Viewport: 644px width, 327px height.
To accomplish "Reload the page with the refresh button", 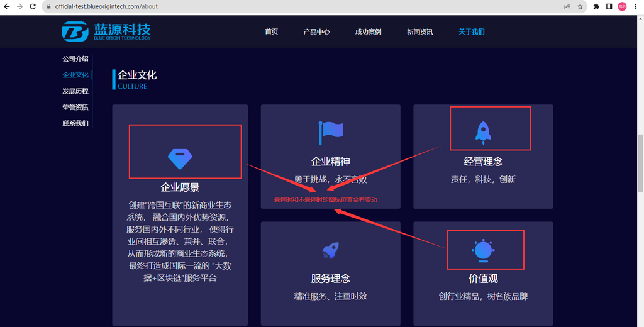I will [33, 6].
